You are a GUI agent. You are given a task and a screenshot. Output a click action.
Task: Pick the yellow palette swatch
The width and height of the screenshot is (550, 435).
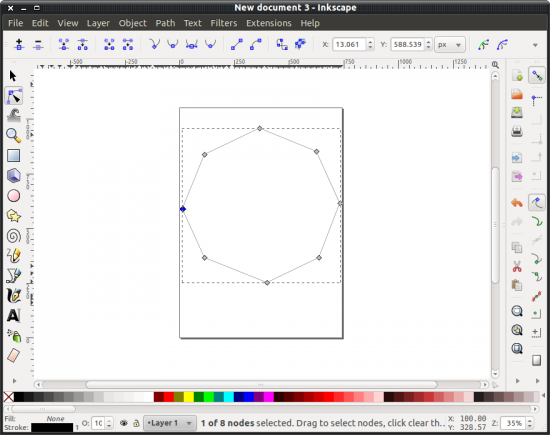point(189,397)
